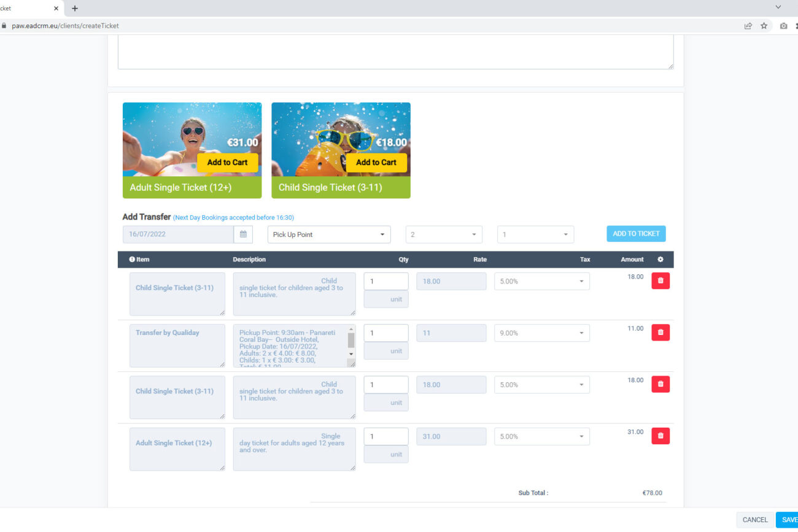Expand the children count dropdown showing 1

[x=535, y=234]
